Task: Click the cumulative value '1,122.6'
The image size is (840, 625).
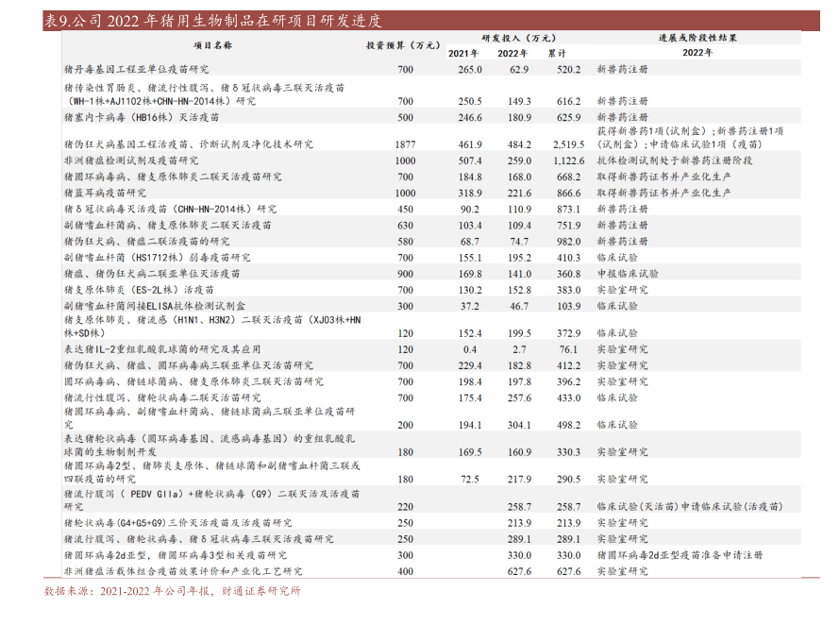Action: (x=568, y=161)
